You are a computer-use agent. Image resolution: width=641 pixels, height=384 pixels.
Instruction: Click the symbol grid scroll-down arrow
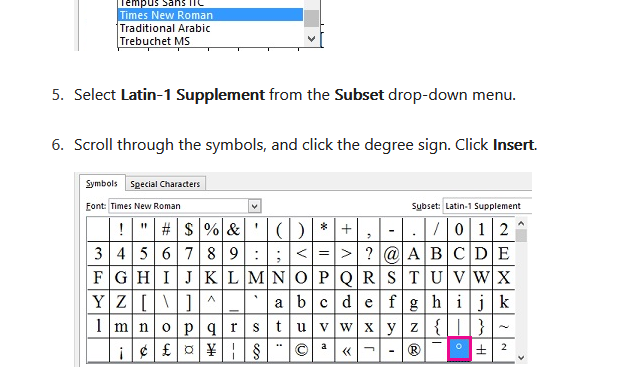pos(521,357)
